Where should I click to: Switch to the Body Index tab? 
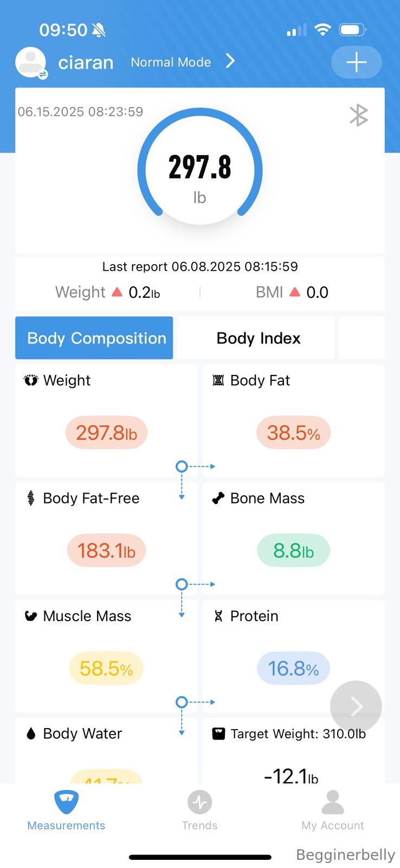click(258, 338)
